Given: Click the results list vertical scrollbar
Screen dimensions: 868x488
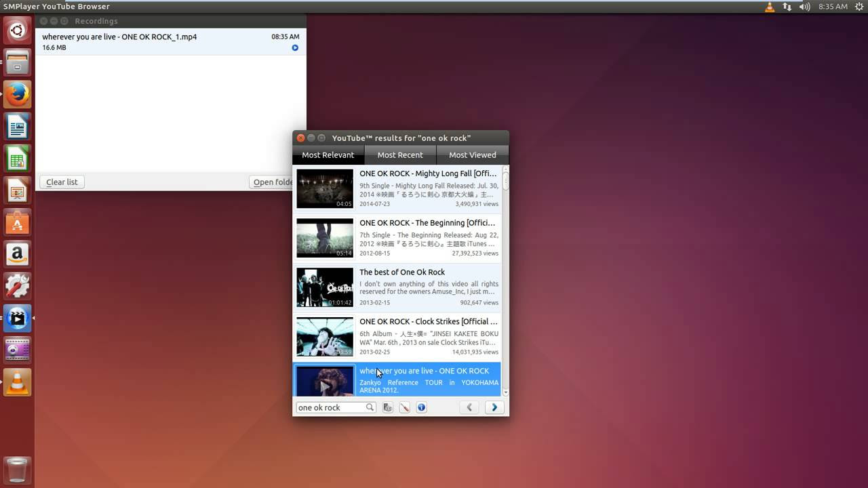Looking at the screenshot, I should 505,281.
